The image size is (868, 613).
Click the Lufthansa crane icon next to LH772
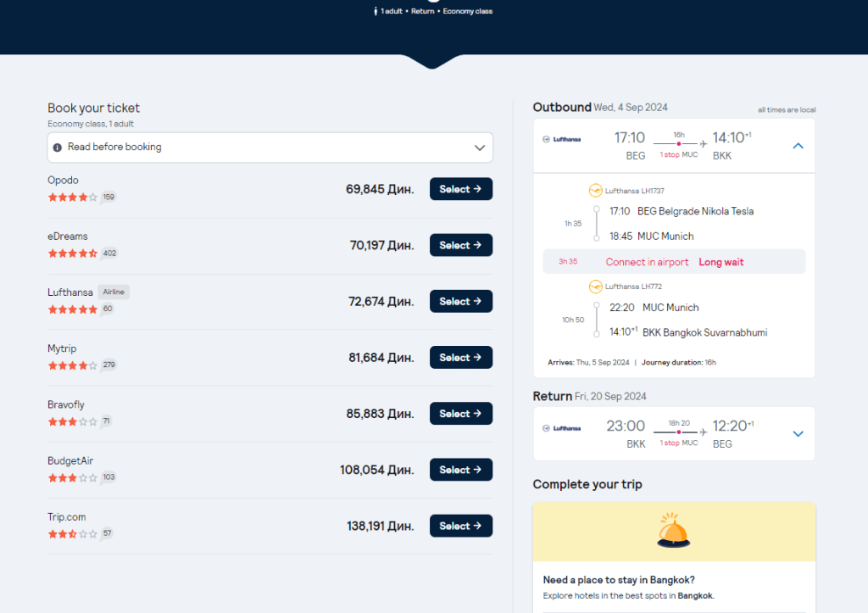[595, 287]
